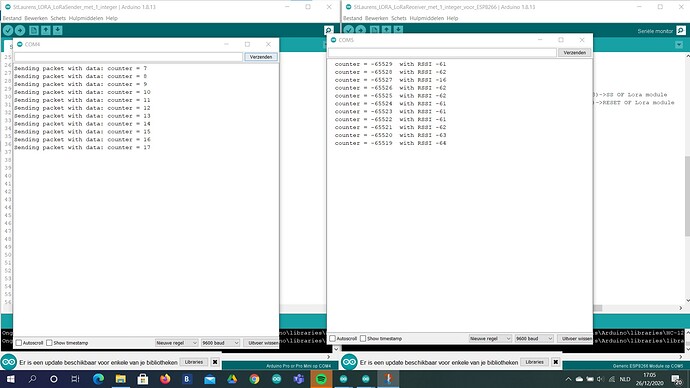Image resolution: width=690 pixels, height=388 pixels.
Task: Dismiss update notice in LoRaSender window
Action: [x=215, y=362]
